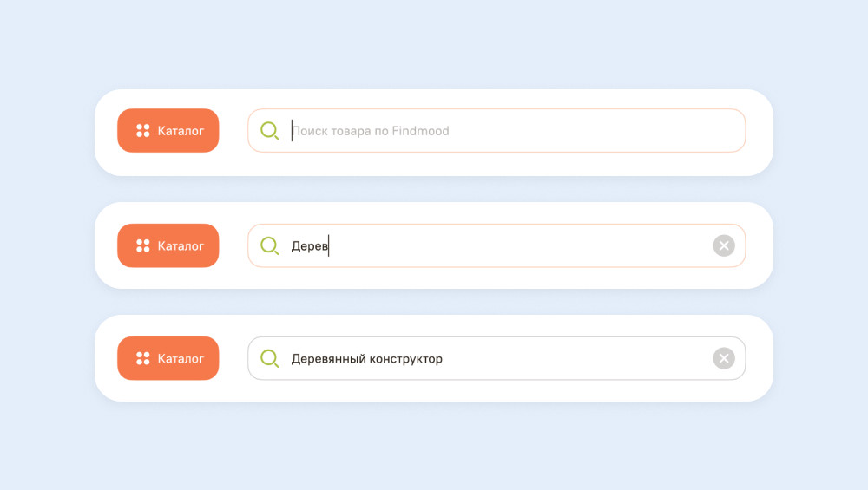Click the magnifier icon in the empty search bar
The height and width of the screenshot is (490, 868).
(x=270, y=130)
